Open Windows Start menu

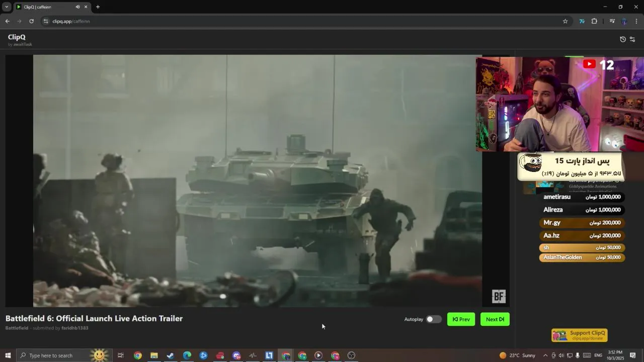coord(8,355)
